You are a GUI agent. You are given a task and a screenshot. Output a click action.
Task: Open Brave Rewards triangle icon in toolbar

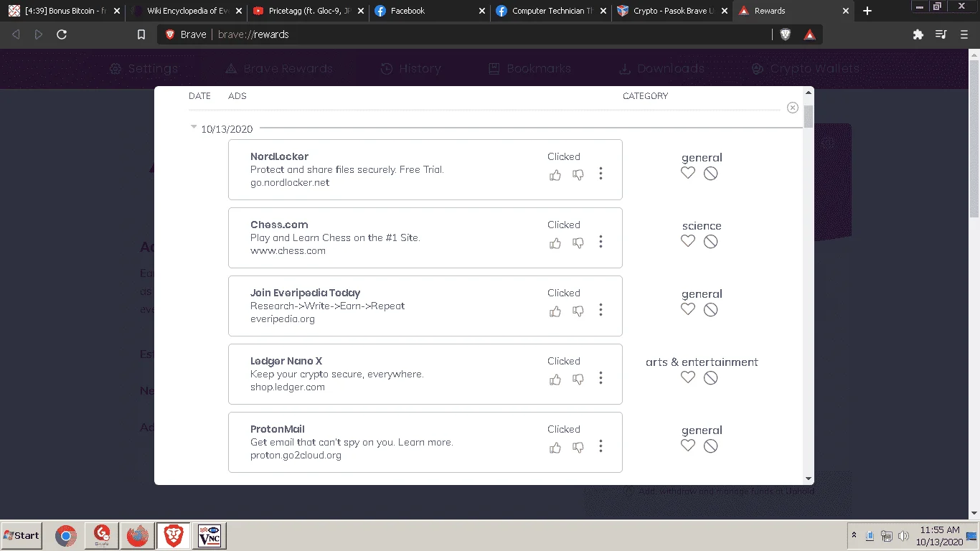(x=809, y=34)
